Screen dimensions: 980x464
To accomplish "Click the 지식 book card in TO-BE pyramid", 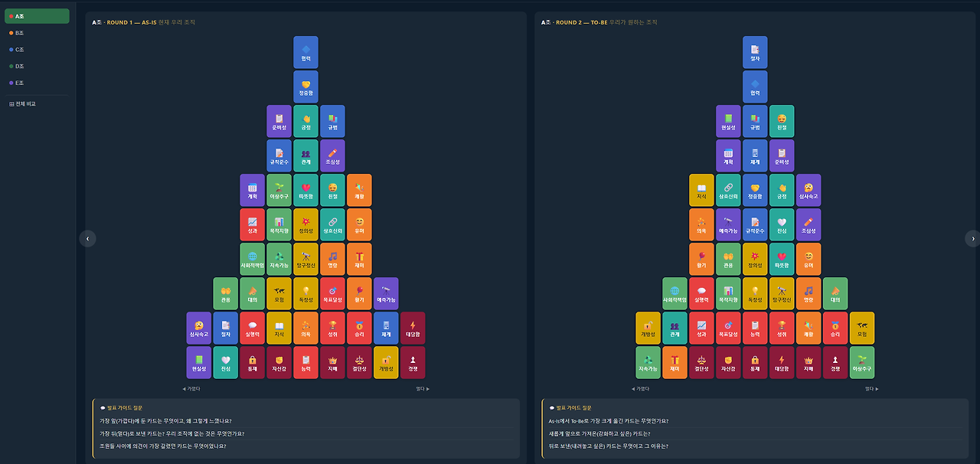I will 701,190.
